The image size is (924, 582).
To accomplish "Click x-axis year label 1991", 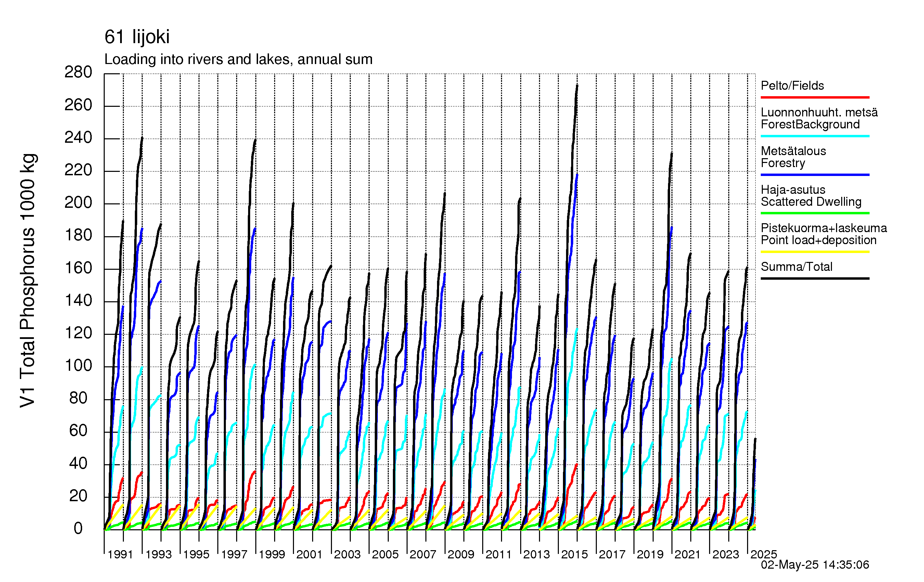I will click(x=120, y=554).
